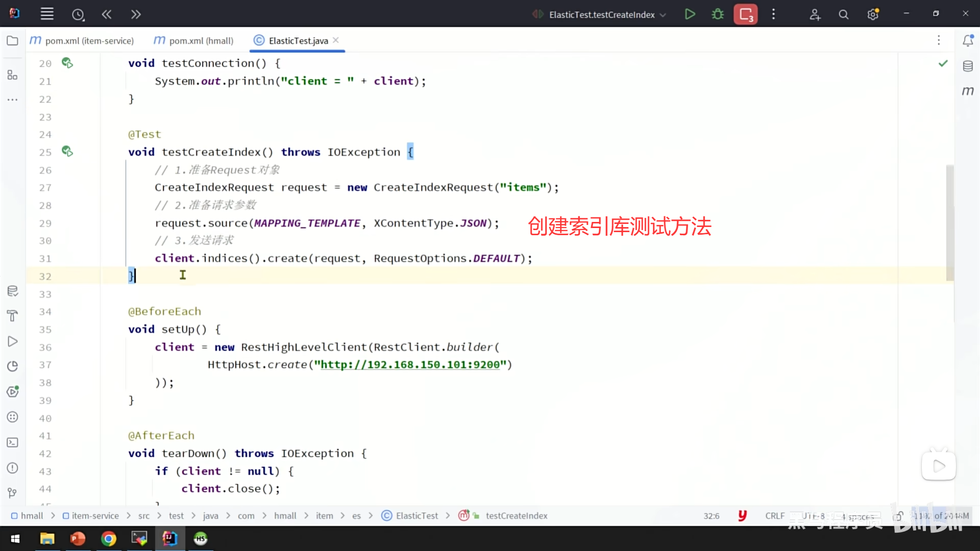Expand the ElasticTest.testCreateIndex run configuration dropdown
This screenshot has height=551, width=980.
663,15
